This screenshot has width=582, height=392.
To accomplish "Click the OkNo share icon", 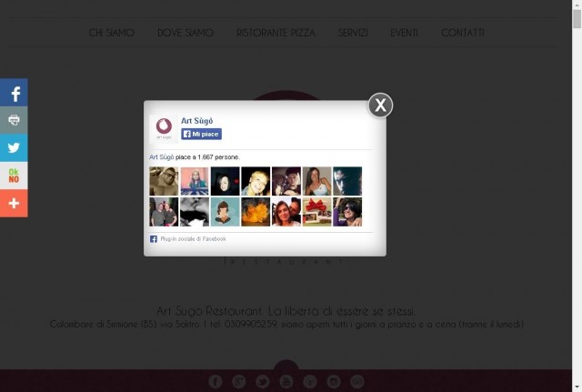I will 14,176.
